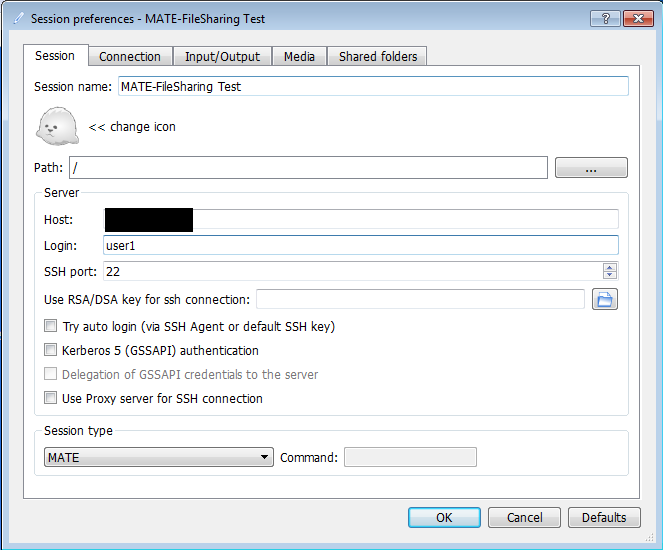663x550 pixels.
Task: Focus the Host input field
Action: click(361, 219)
